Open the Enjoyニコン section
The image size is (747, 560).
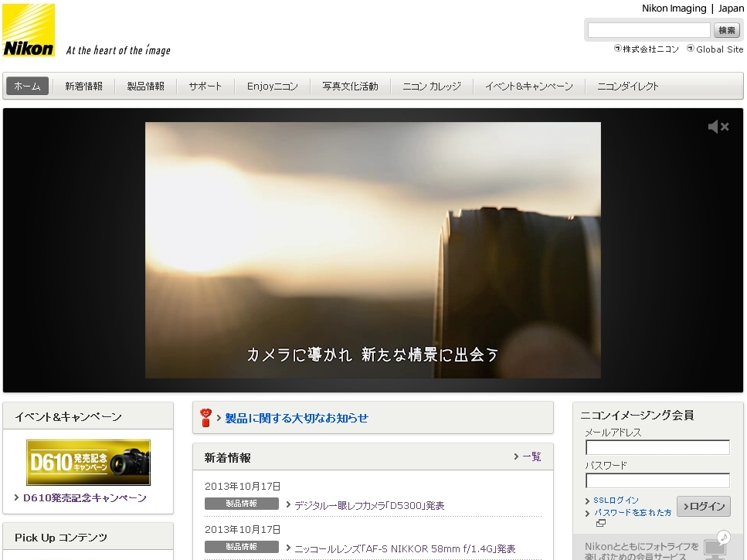(272, 86)
